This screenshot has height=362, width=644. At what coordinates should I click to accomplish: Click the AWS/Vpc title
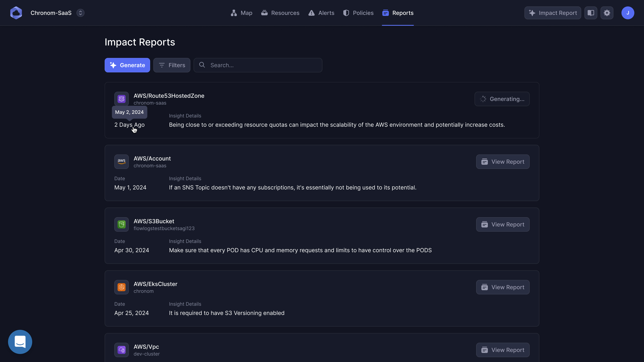click(x=146, y=347)
